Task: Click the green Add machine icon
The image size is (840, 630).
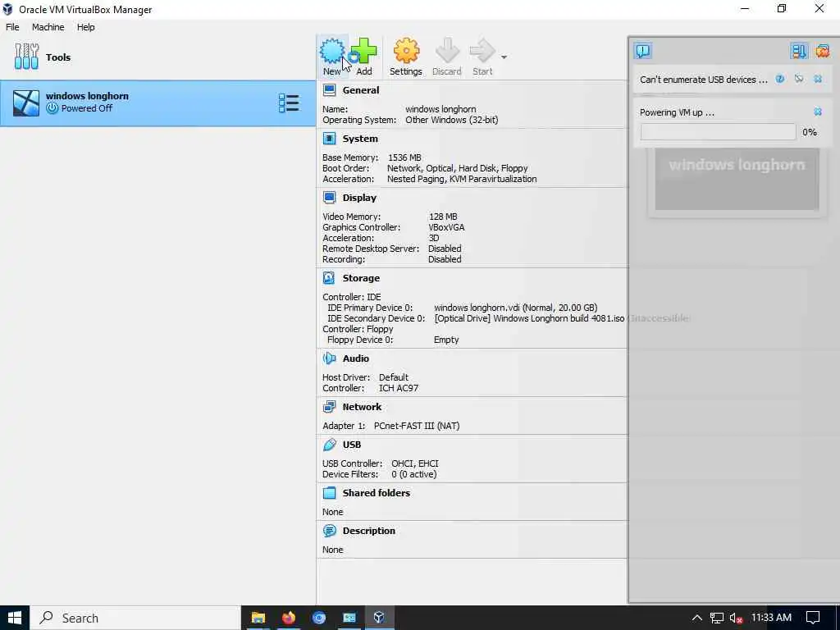Action: coord(364,52)
